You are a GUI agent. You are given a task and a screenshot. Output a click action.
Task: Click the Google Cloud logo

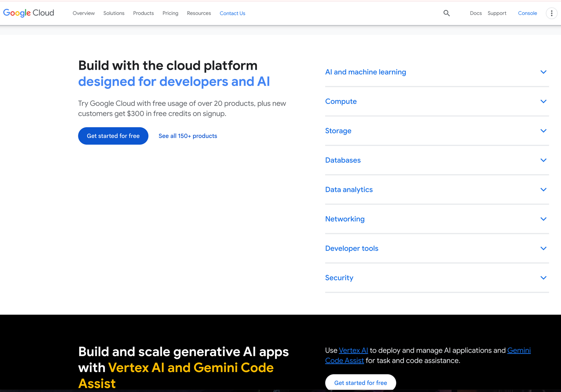[29, 13]
